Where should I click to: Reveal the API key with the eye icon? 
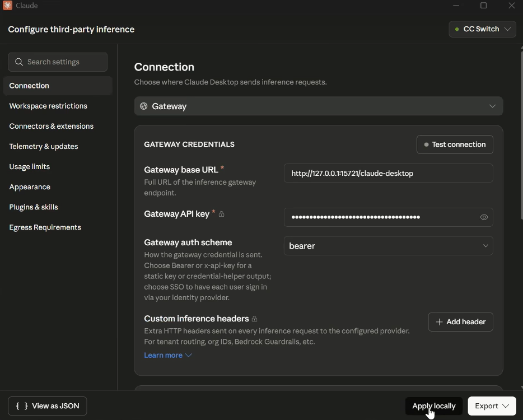(484, 217)
